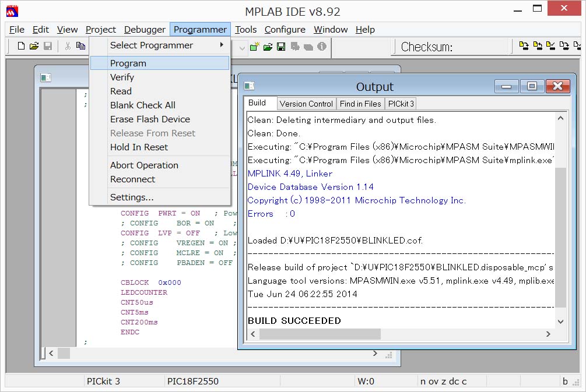Click Hold In Reset menu entry
This screenshot has width=586, height=392.
(160, 147)
